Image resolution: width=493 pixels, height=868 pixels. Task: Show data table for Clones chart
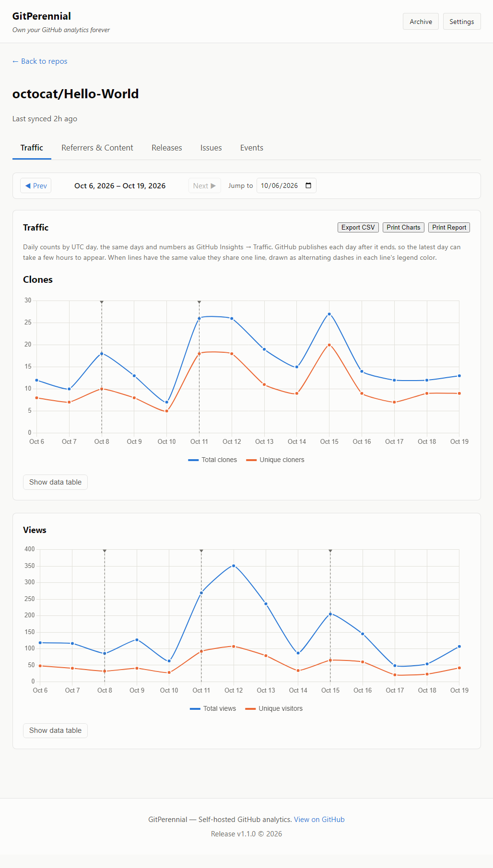[x=55, y=482]
